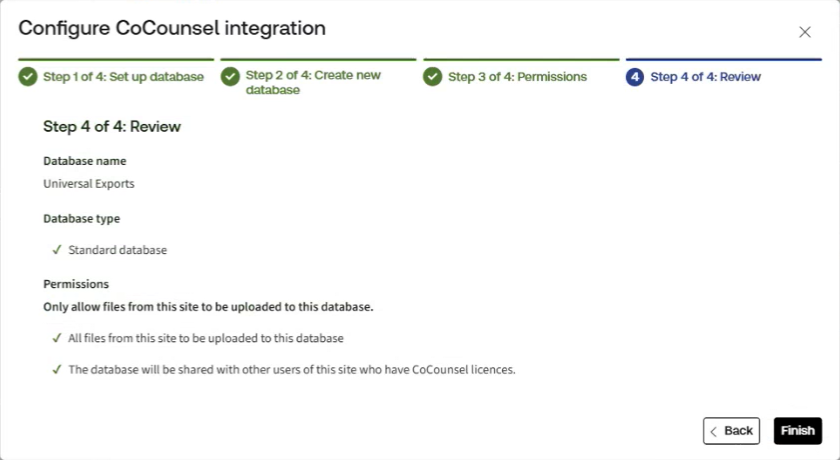840x460 pixels.
Task: Click the checkmark beside Standard database
Action: coord(56,250)
